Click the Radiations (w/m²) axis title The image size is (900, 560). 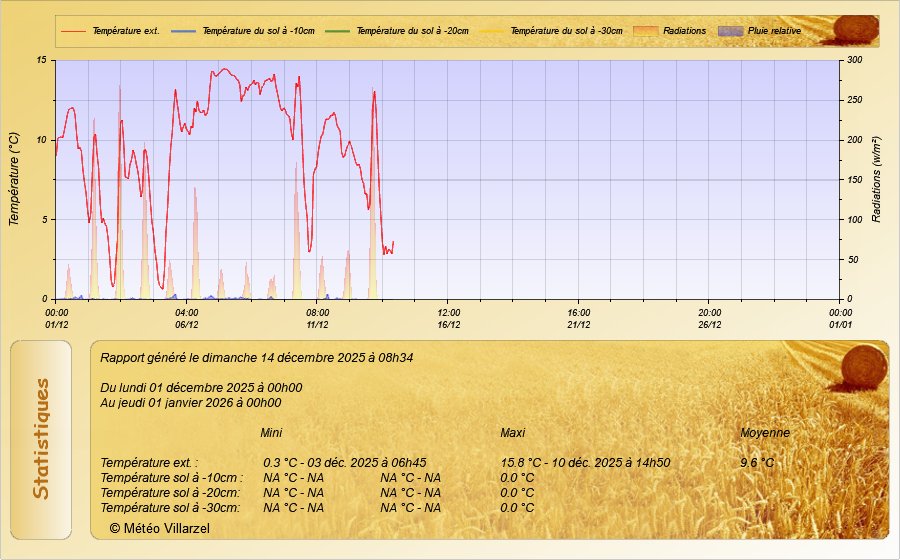click(x=877, y=179)
